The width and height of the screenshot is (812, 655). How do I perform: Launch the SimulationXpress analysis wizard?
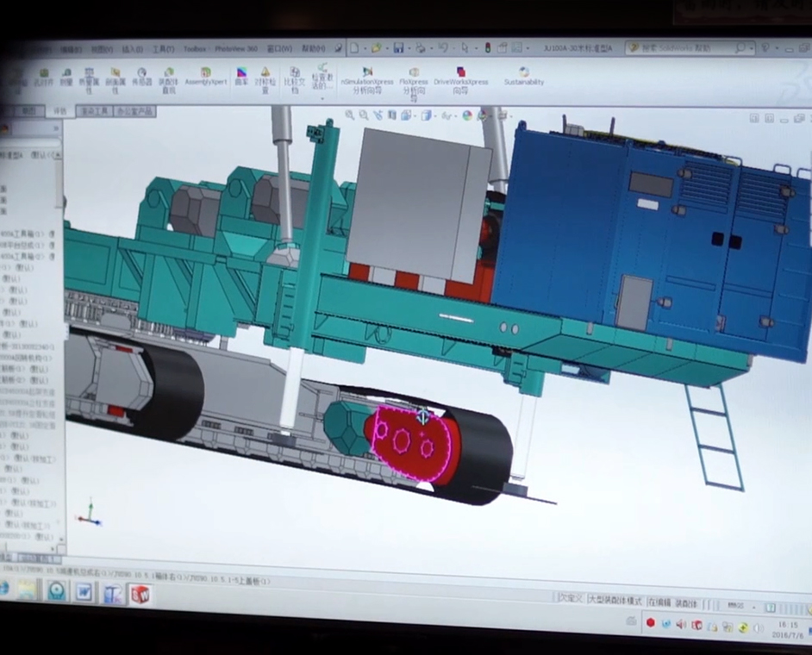367,81
